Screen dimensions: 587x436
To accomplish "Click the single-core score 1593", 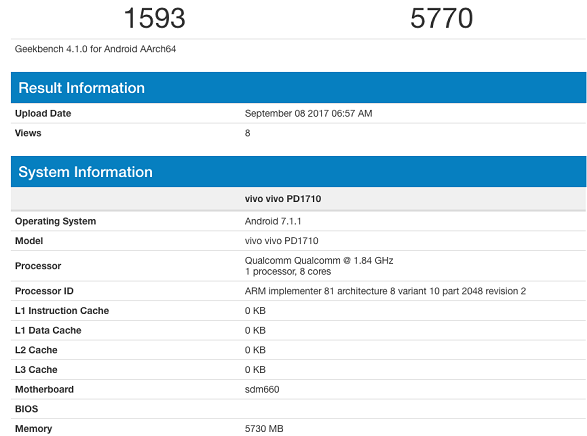I will (154, 18).
